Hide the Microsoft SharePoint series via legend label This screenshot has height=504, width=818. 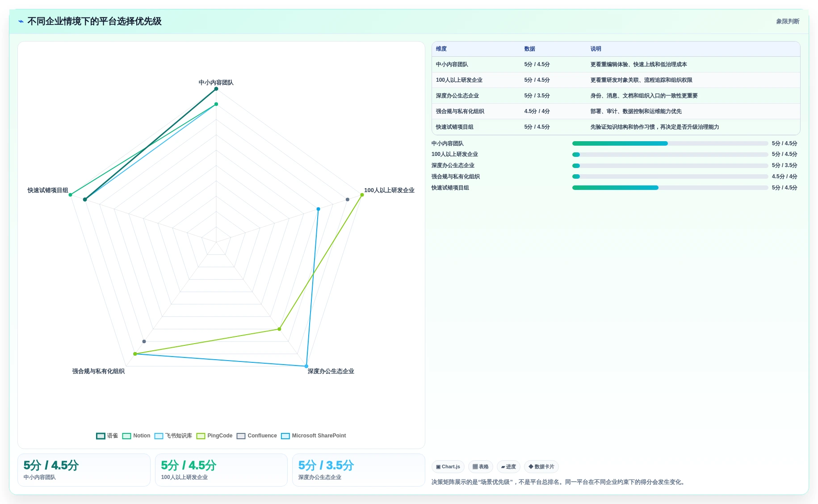(x=319, y=436)
